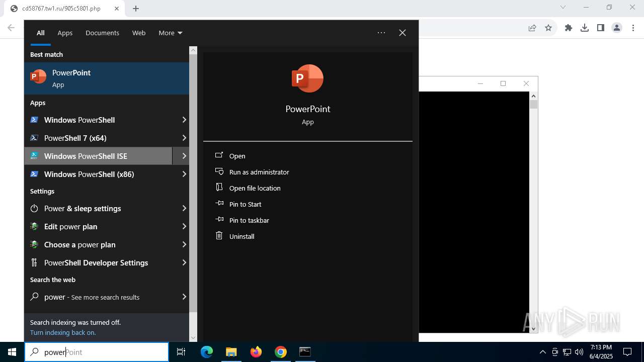
Task: Share this page in Chrome
Action: point(532,28)
